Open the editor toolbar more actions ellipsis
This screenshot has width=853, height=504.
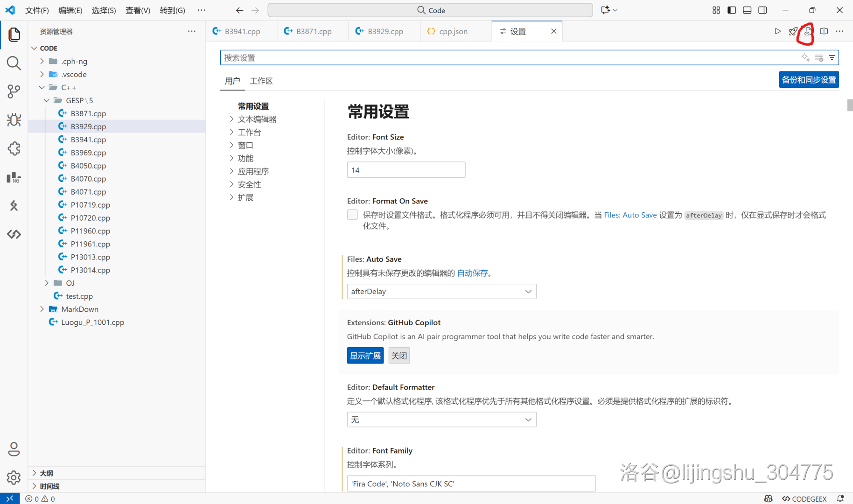click(840, 31)
